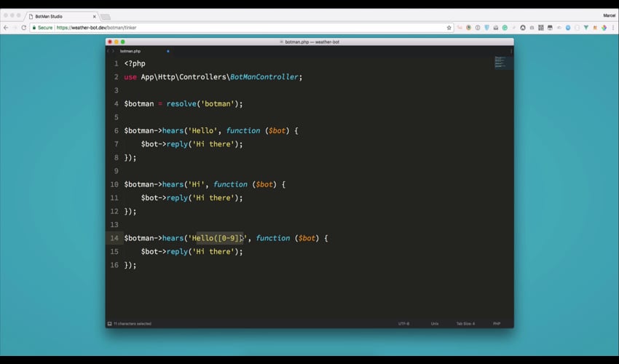Click the 'use' keyword on line 2
This screenshot has width=619, height=364.
(130, 77)
